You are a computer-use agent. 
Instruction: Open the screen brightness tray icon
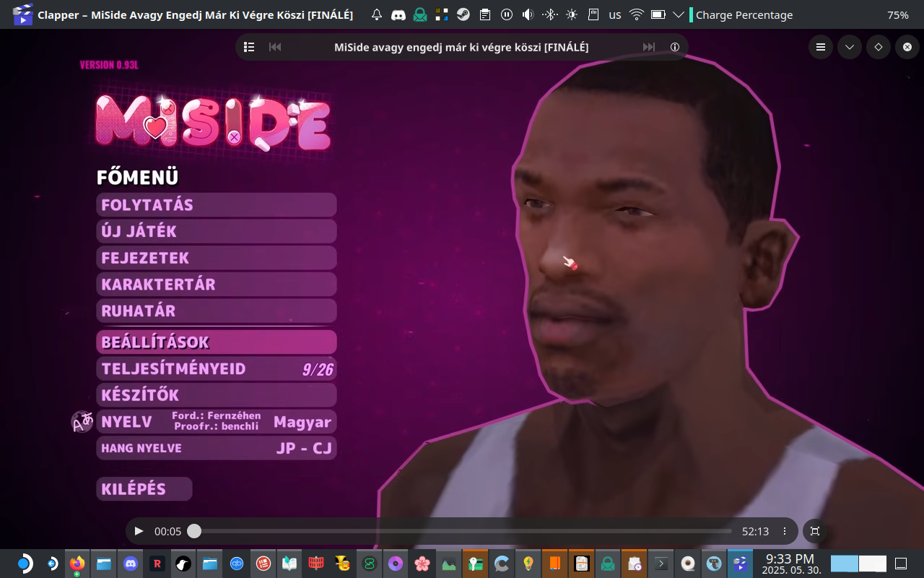572,14
